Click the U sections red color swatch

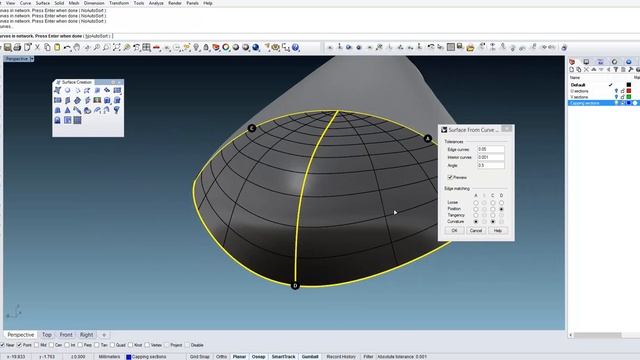629,91
